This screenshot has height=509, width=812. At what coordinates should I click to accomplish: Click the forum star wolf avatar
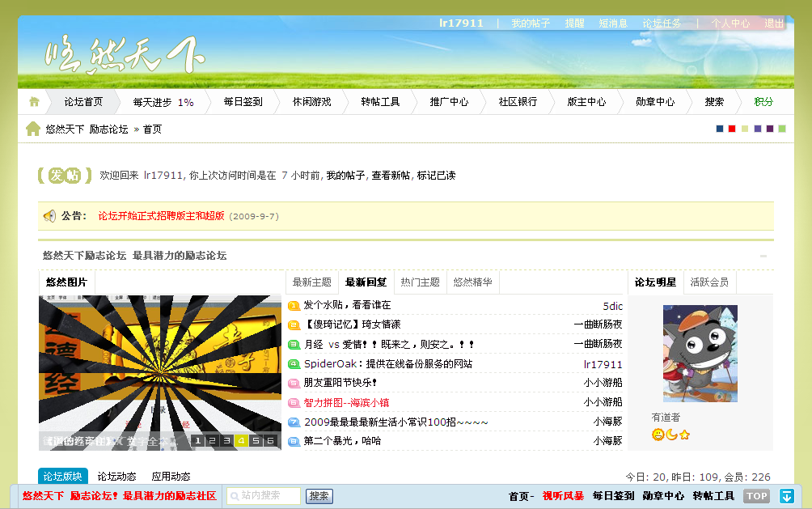point(700,354)
